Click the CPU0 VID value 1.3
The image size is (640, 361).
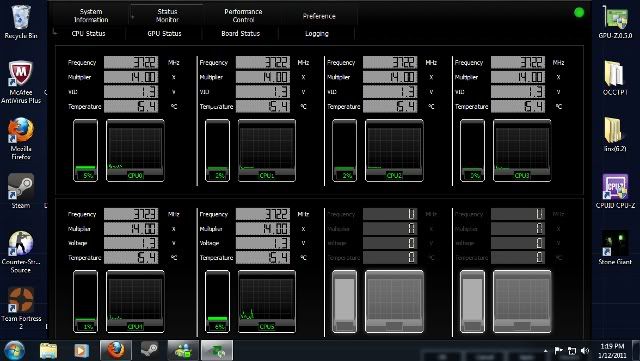[x=131, y=91]
